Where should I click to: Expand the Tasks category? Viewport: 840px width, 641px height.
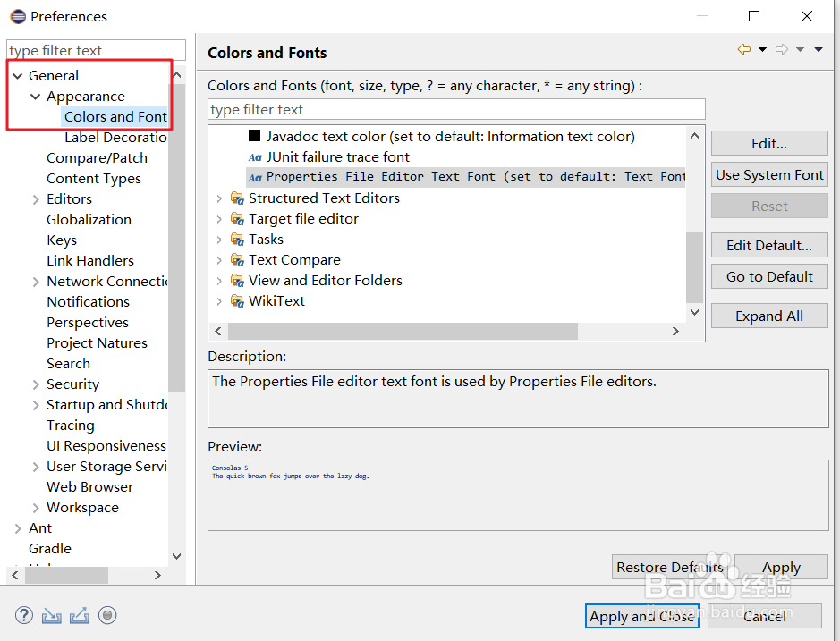(219, 240)
